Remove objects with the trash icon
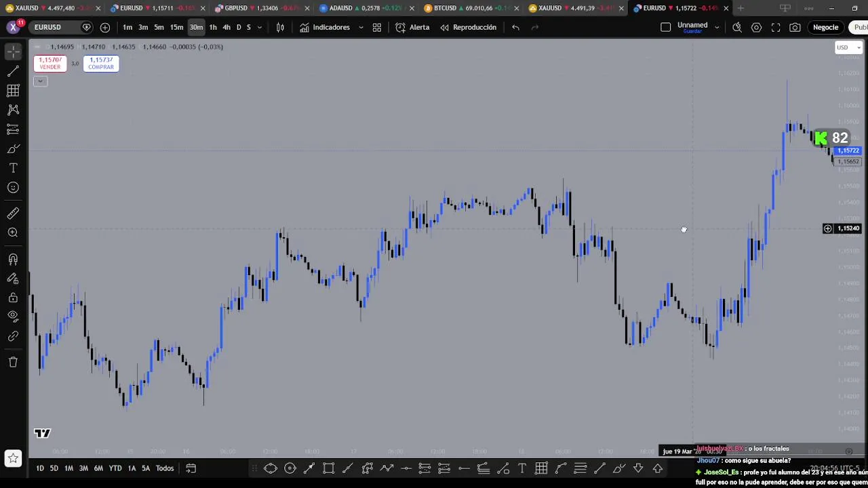This screenshot has width=868, height=488. click(x=13, y=362)
